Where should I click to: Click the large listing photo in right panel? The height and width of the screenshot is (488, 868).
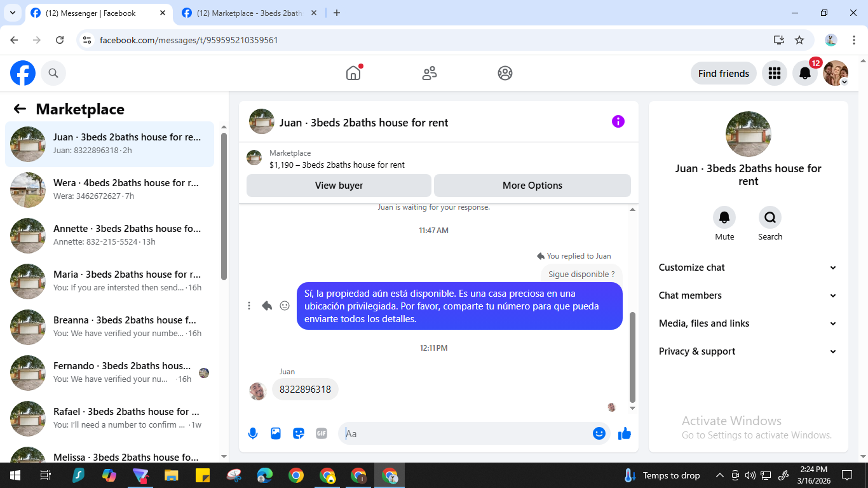749,134
